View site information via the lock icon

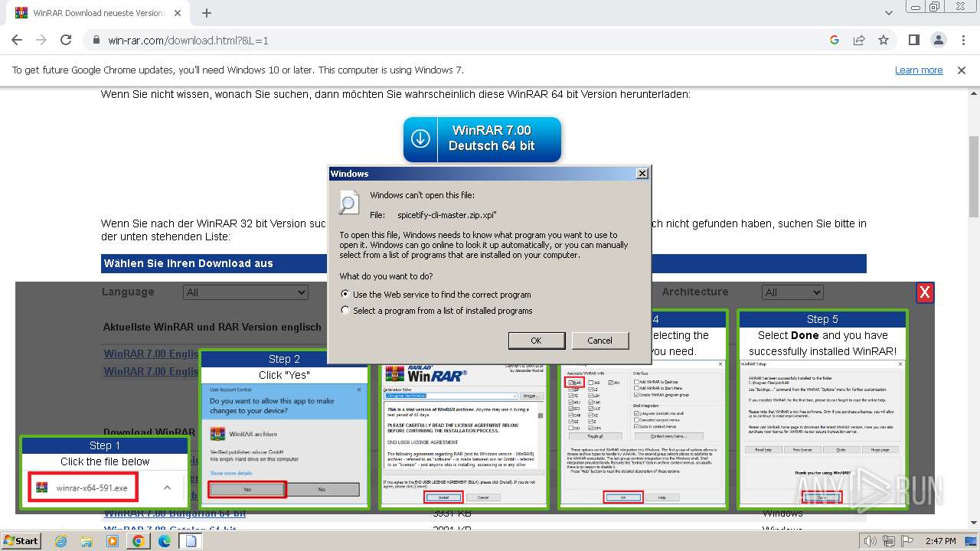96,41
